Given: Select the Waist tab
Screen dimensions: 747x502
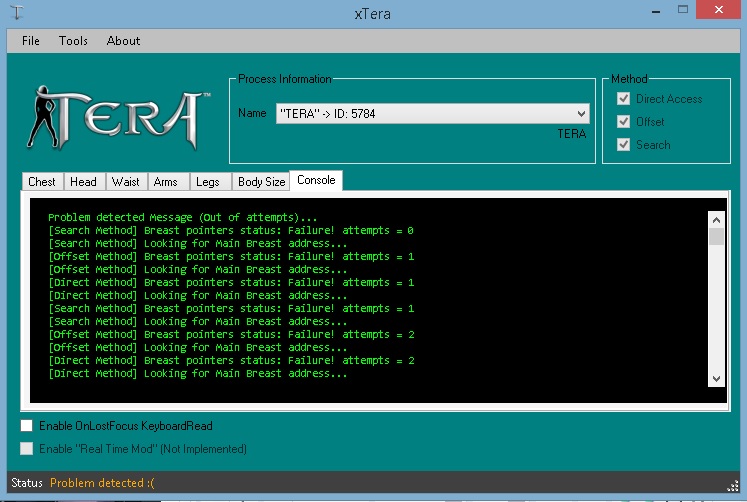Looking at the screenshot, I should 125,182.
